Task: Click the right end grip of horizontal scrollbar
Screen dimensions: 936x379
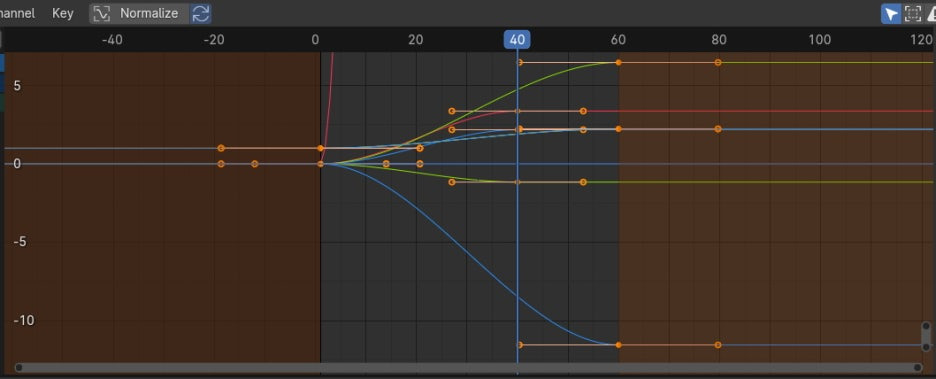Action: tap(917, 368)
